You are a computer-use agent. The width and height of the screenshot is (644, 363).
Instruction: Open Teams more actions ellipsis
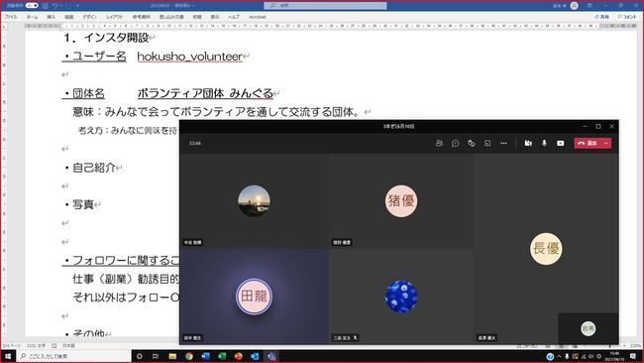(x=503, y=143)
